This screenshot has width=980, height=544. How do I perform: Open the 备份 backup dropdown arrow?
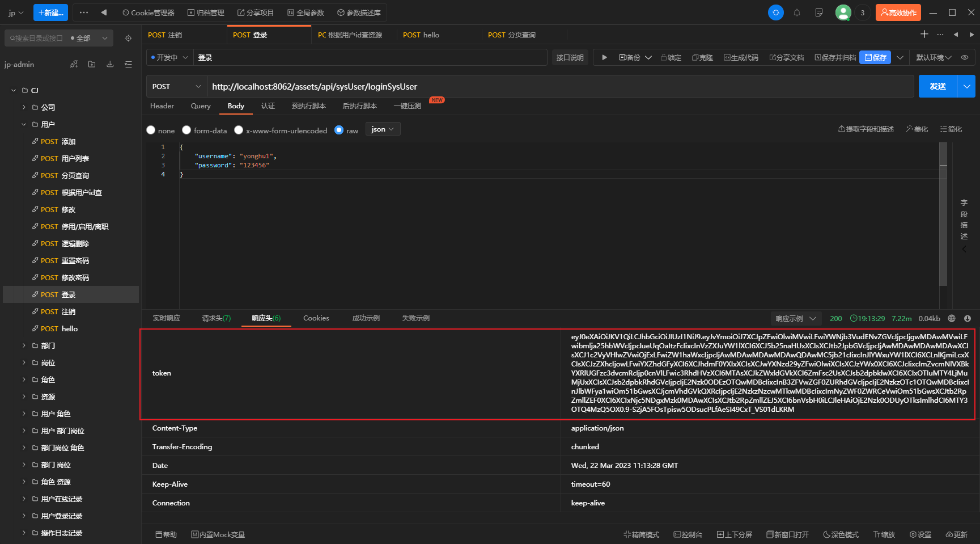[x=648, y=57]
